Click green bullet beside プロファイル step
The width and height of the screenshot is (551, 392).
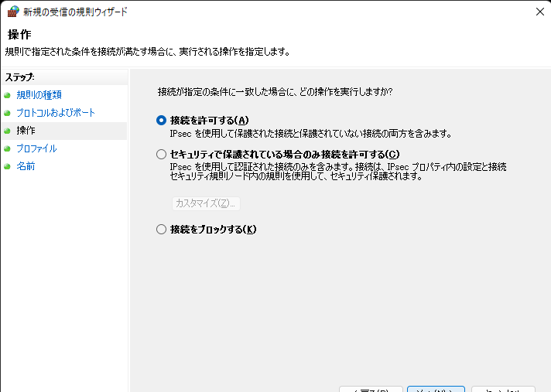[x=8, y=148]
